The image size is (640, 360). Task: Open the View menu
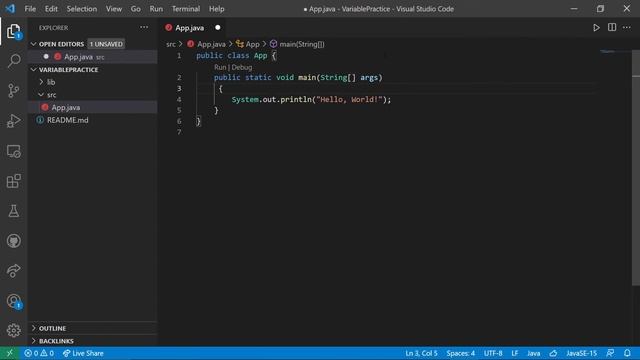coord(114,9)
